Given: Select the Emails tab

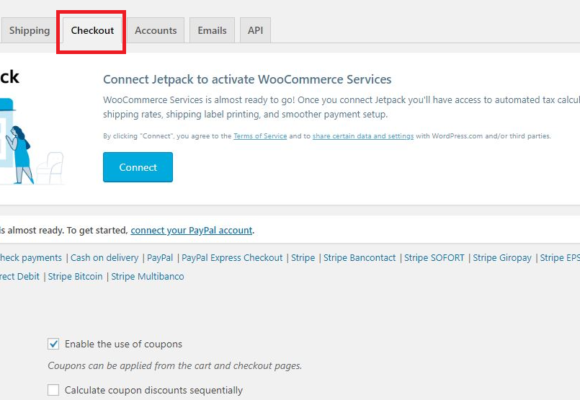Looking at the screenshot, I should point(212,30).
